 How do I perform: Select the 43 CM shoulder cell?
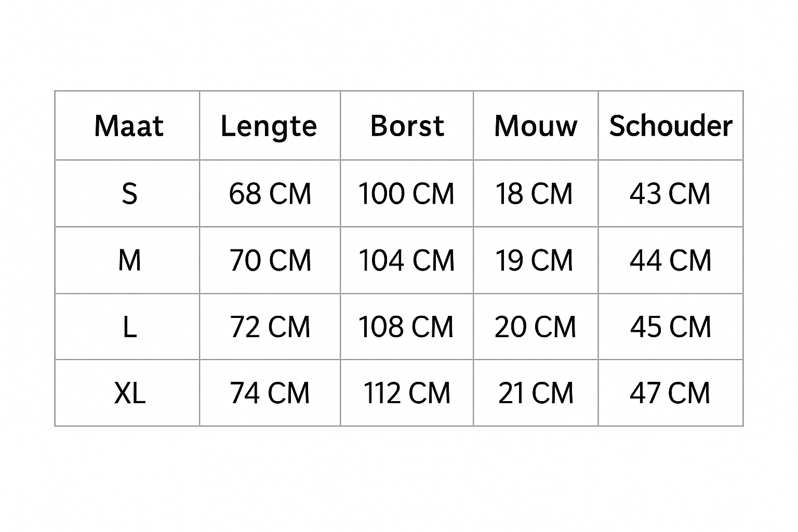[x=670, y=194]
